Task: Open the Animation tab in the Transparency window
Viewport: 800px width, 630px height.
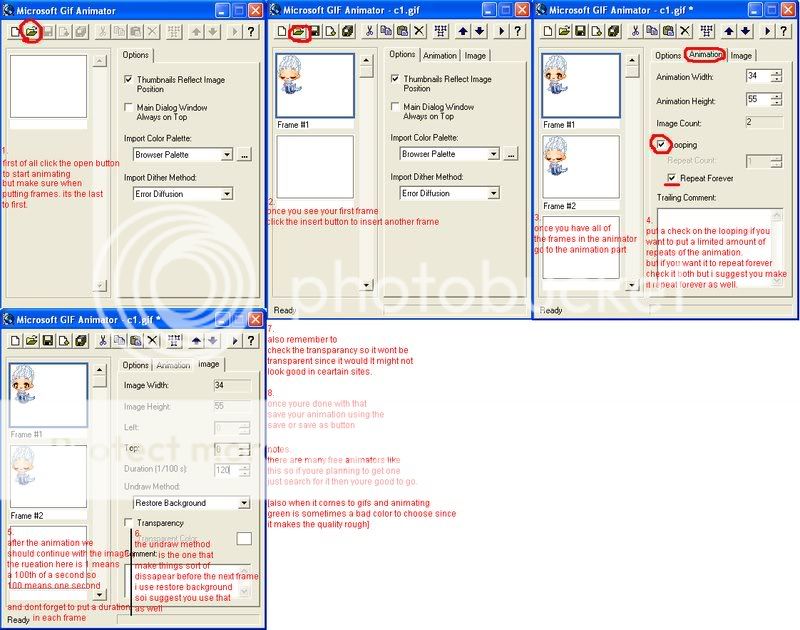Action: coord(173,365)
